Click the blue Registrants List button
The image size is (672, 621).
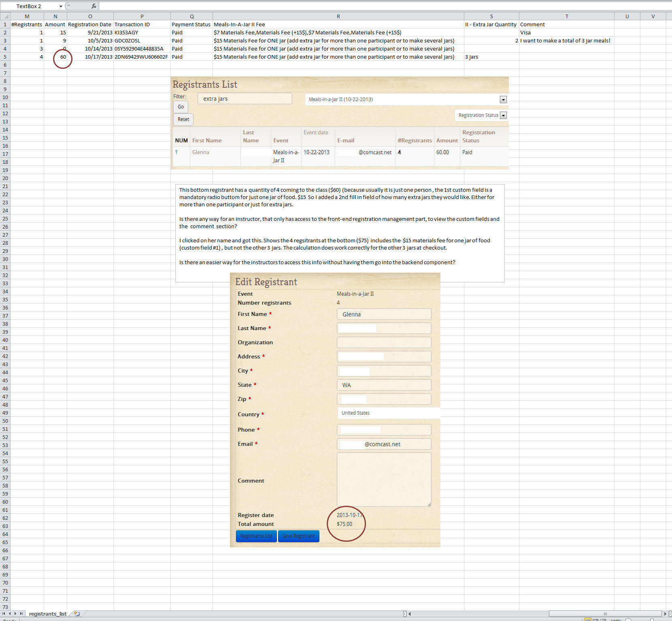tap(256, 536)
